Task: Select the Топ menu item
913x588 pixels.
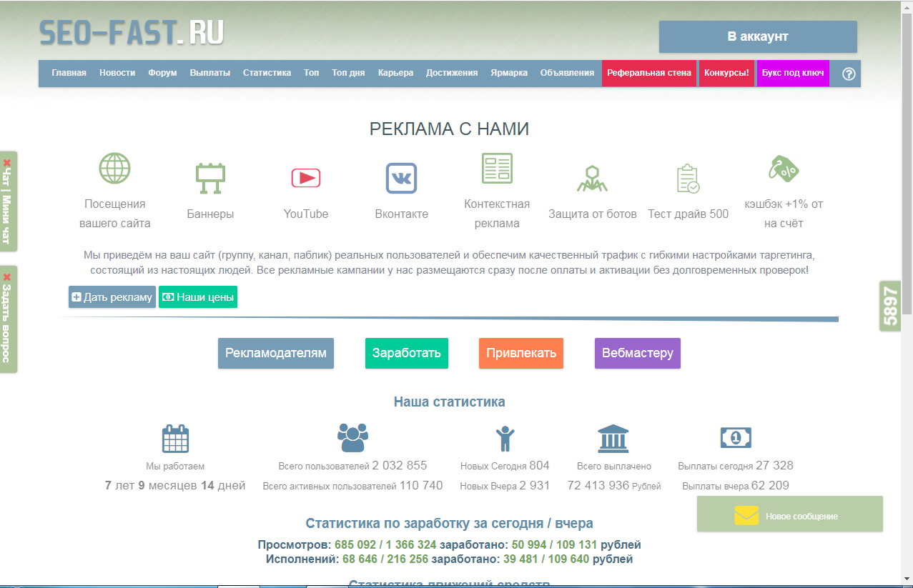Action: (311, 73)
